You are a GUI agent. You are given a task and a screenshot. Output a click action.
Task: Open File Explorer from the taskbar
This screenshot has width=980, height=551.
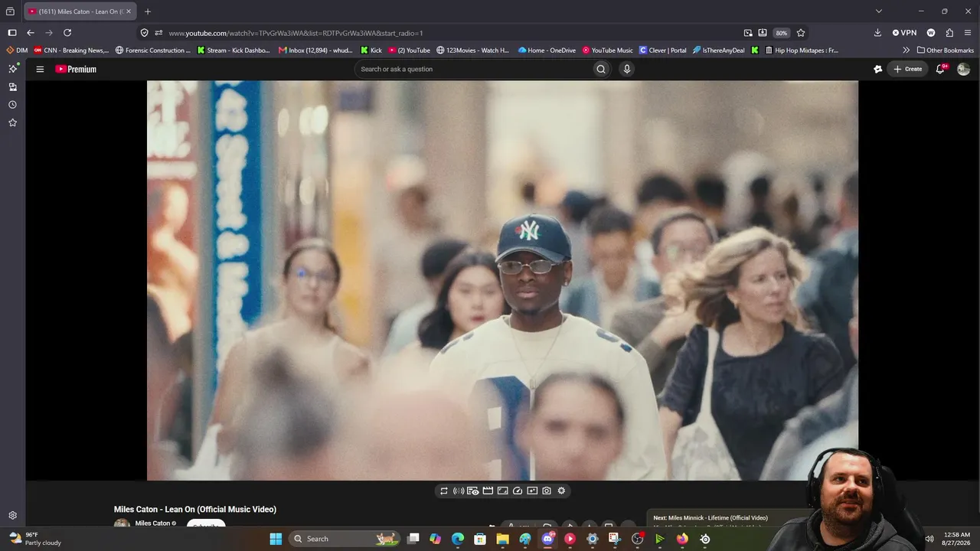[503, 539]
